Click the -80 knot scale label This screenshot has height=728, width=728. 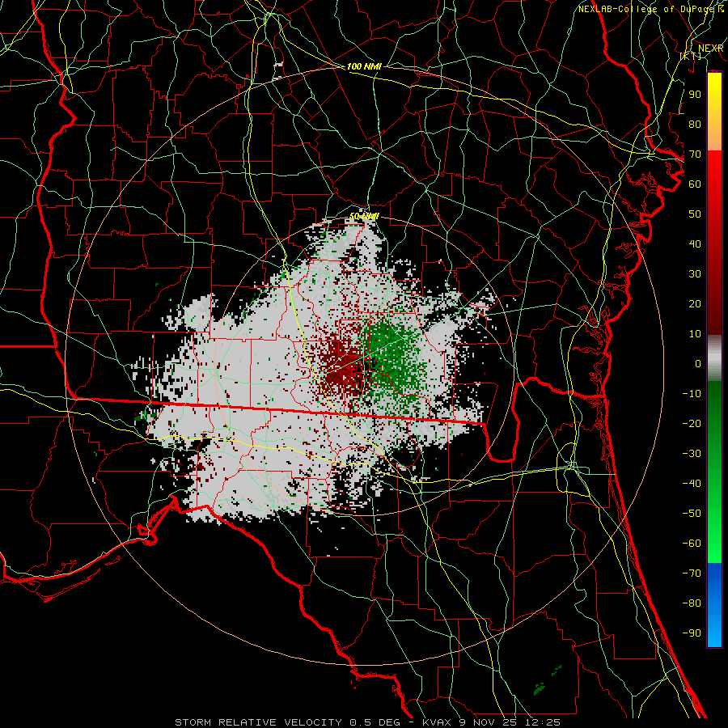point(692,603)
